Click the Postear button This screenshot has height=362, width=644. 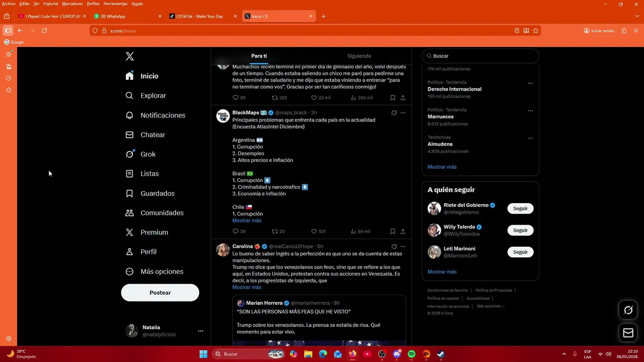coord(160,293)
